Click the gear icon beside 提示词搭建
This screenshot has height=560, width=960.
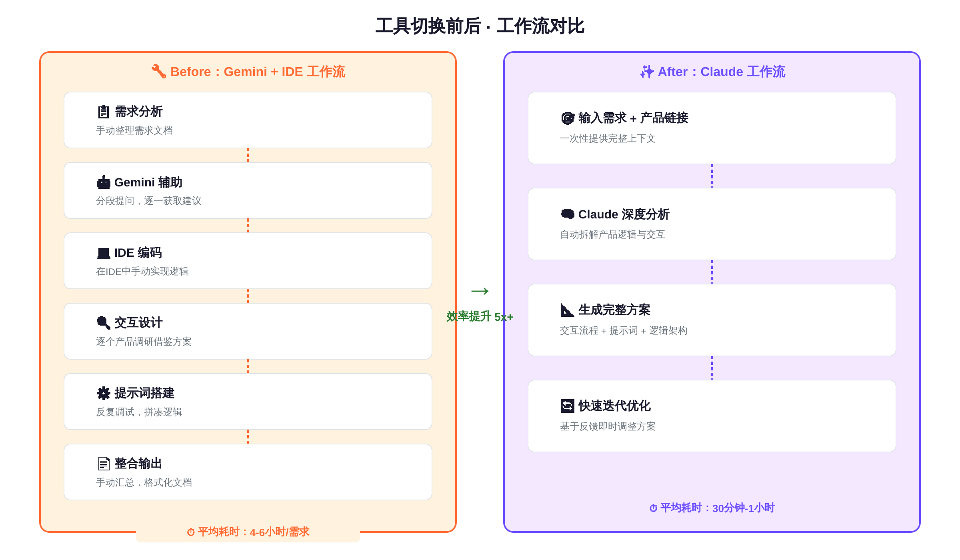[x=103, y=393]
